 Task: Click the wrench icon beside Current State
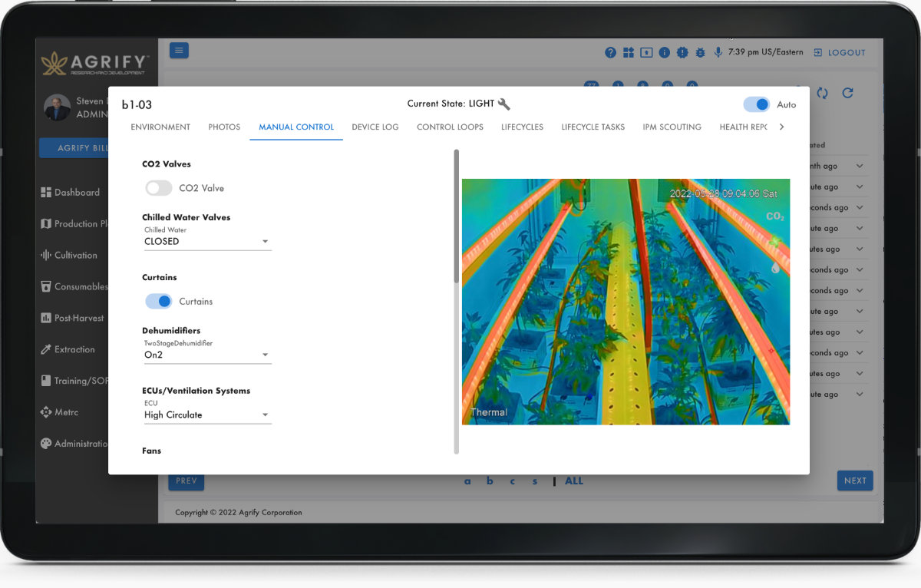pyautogui.click(x=504, y=104)
